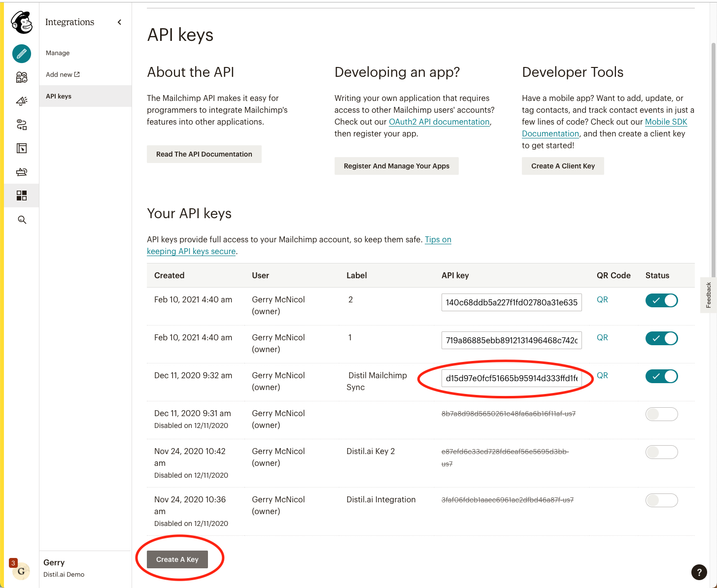Image resolution: width=717 pixels, height=588 pixels.
Task: Click the Created column header
Action: (169, 275)
